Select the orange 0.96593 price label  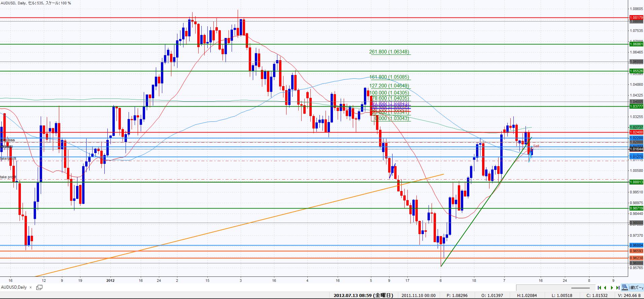(636, 251)
